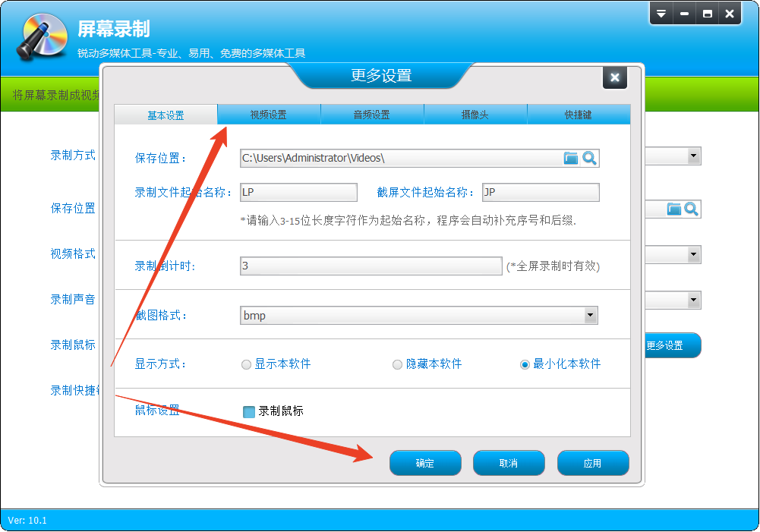Toggle the 录制鼠标 checkbox
This screenshot has width=760, height=532.
[x=248, y=412]
